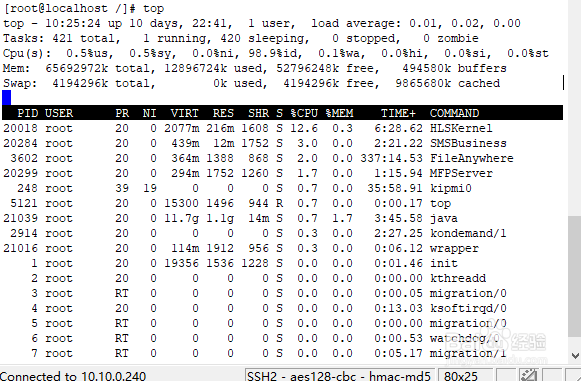Click the '421 total' tasks count
Viewport: 581px width, 381px height.
point(83,38)
